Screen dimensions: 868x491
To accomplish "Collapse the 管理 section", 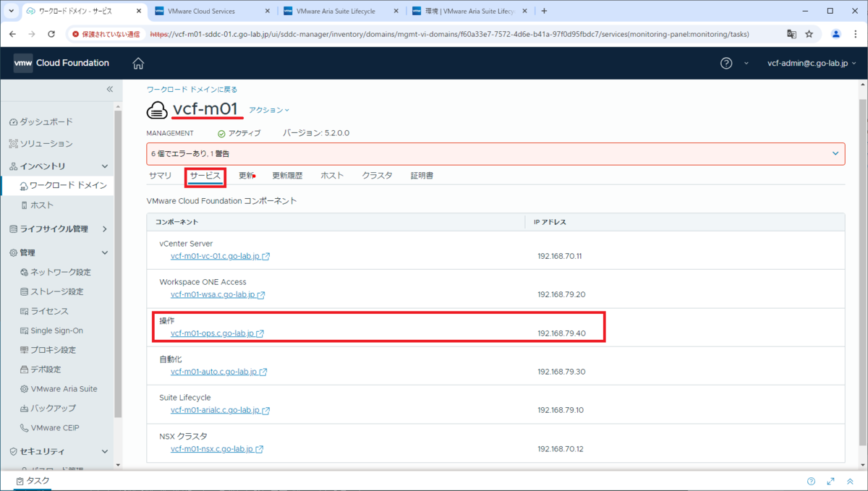I will pyautogui.click(x=105, y=253).
